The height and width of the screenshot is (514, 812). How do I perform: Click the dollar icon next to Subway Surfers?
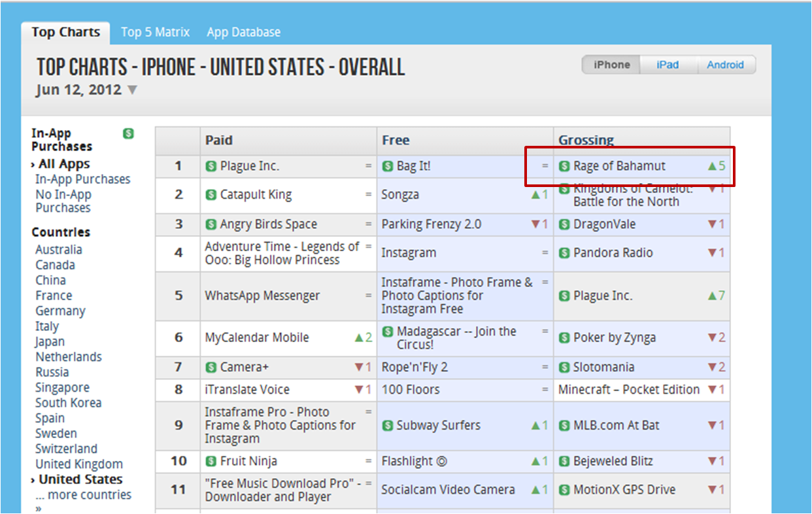tap(388, 426)
